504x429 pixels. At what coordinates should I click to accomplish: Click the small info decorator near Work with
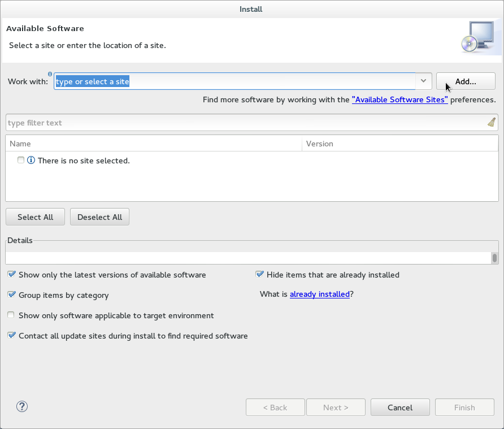point(50,74)
